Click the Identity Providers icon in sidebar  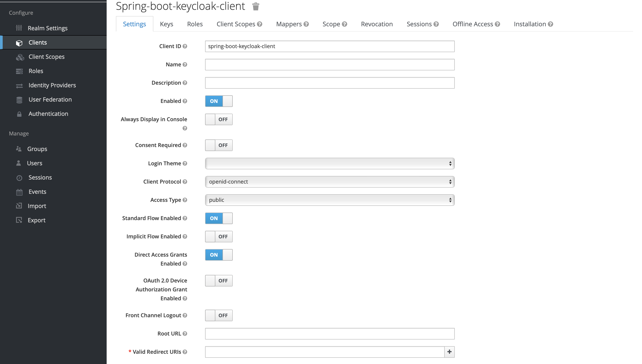click(x=19, y=85)
